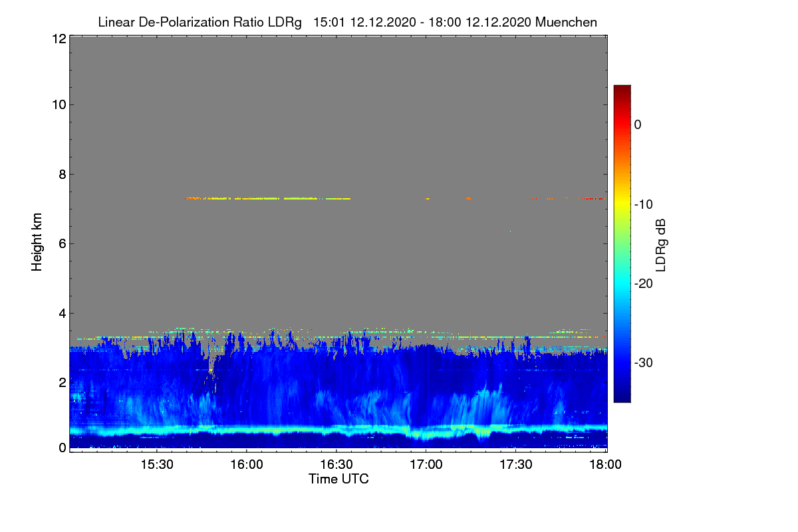Click the 8 km height tick label
Image resolution: width=798 pixels, height=532 pixels.
pos(63,174)
